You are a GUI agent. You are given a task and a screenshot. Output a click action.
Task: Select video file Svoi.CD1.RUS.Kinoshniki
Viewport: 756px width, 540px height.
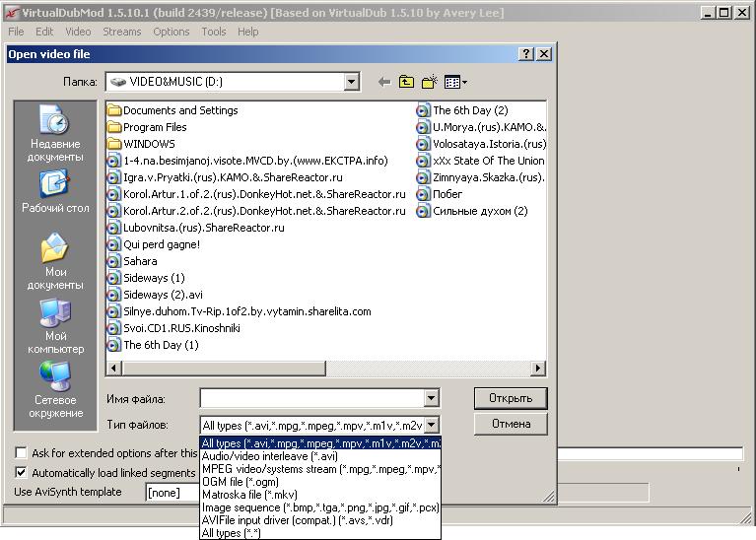(x=173, y=328)
